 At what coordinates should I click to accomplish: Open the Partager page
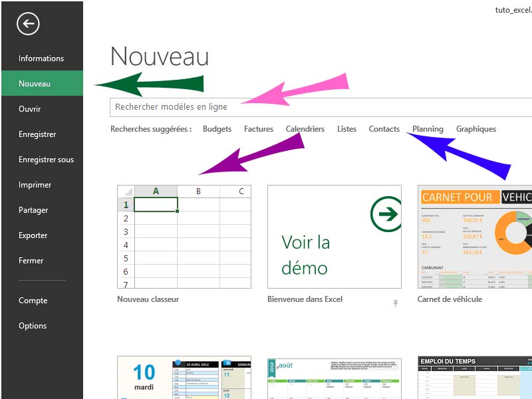pyautogui.click(x=33, y=210)
